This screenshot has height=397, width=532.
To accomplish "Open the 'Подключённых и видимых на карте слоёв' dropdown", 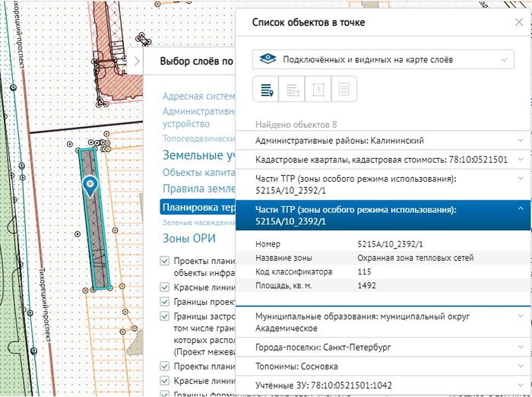I will tap(383, 59).
